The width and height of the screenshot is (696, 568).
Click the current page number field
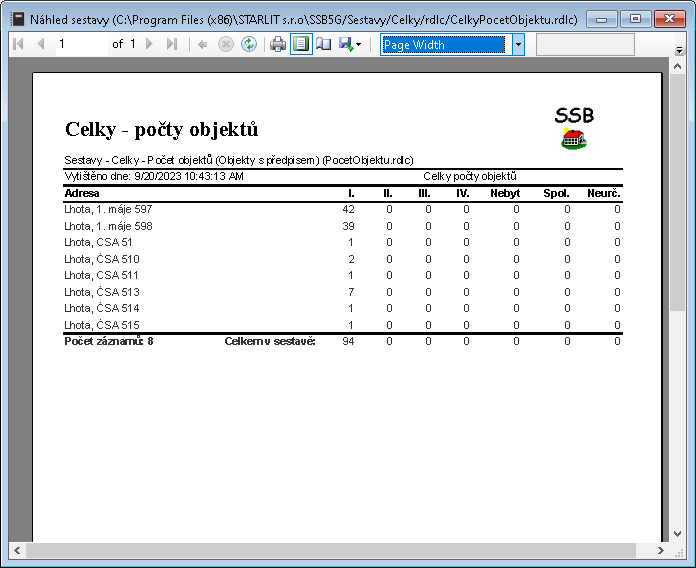pyautogui.click(x=80, y=44)
